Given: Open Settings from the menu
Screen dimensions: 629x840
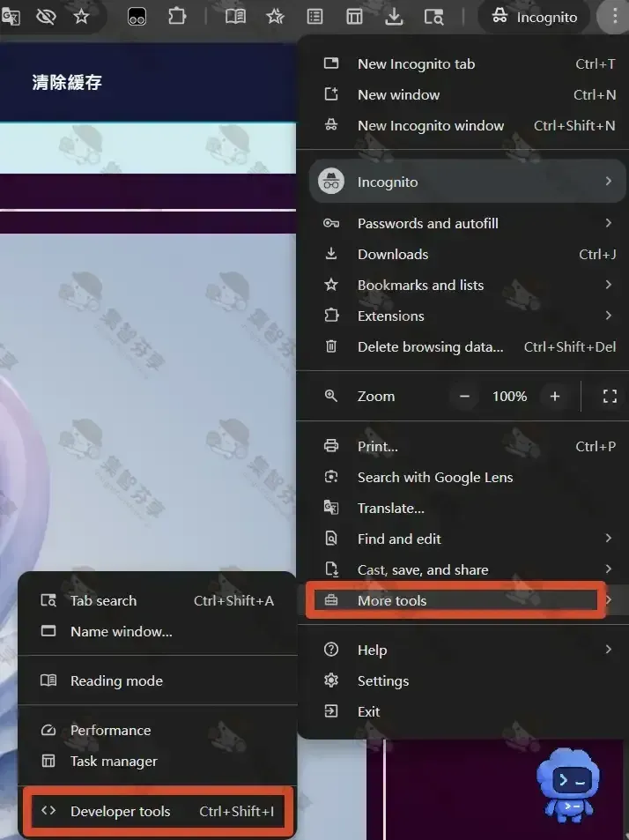Looking at the screenshot, I should (x=462, y=680).
